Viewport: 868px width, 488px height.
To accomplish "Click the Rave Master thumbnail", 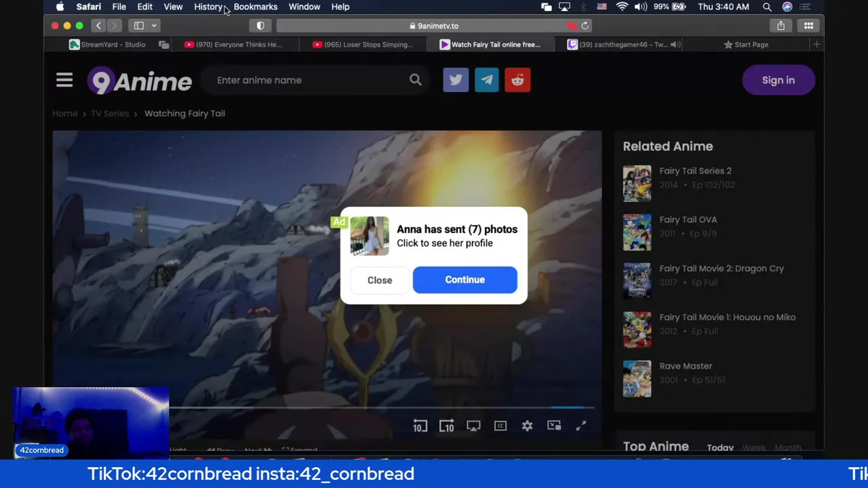I will (x=637, y=379).
